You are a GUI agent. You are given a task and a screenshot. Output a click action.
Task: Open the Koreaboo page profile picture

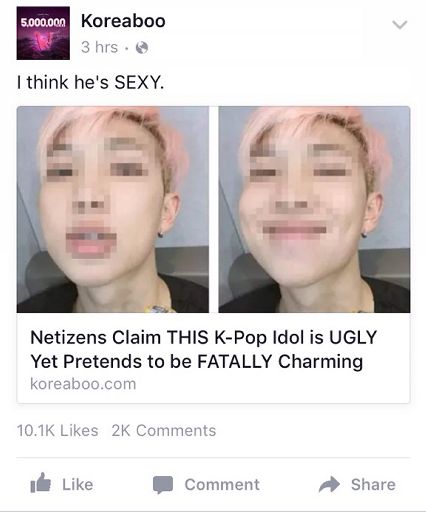coord(43,33)
